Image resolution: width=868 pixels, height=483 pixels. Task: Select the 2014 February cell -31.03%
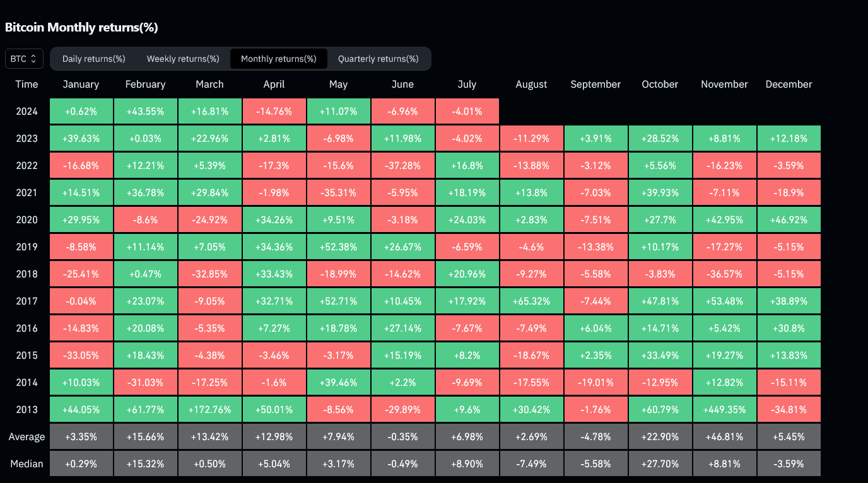tap(146, 382)
